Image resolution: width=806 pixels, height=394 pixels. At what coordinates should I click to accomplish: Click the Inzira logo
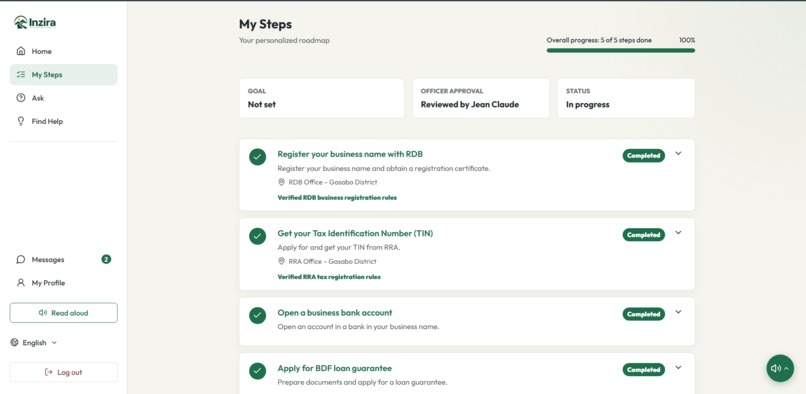click(35, 22)
